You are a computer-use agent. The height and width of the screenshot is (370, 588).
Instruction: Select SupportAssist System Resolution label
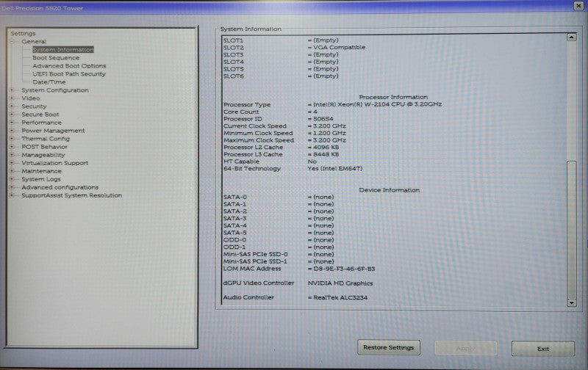(71, 195)
